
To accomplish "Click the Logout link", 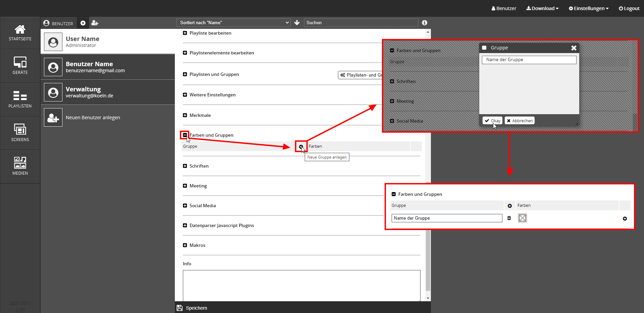I will point(629,8).
